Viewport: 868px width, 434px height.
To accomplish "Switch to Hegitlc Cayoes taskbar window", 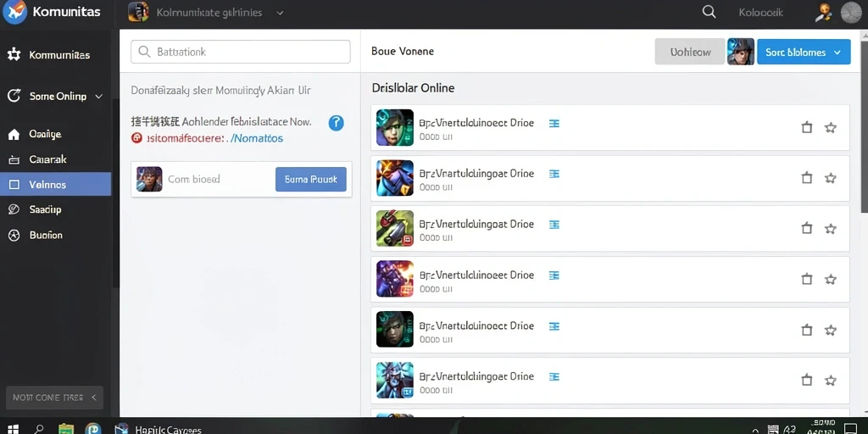I will click(x=158, y=429).
